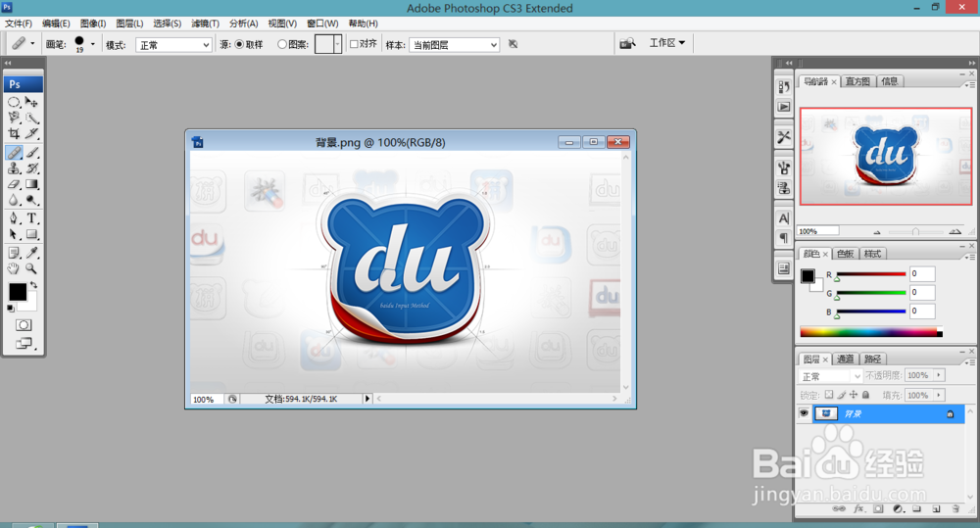Click the color spectrum ramp
The image size is (980, 528).
[871, 332]
